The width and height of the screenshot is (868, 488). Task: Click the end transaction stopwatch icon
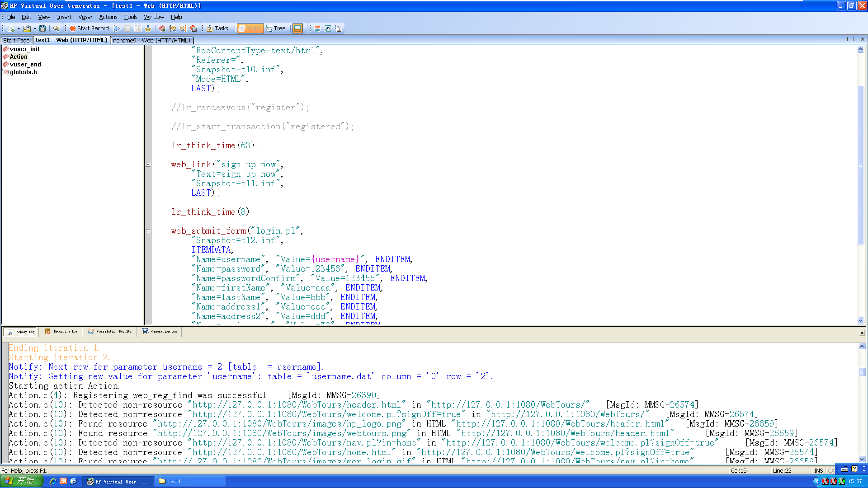(183, 28)
